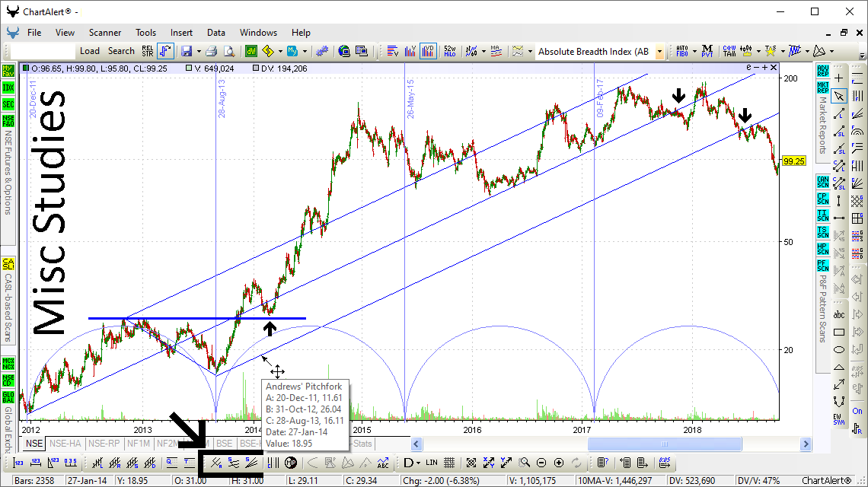868x487 pixels.
Task: Open the MKT REP Market Reports icon
Action: point(823,88)
